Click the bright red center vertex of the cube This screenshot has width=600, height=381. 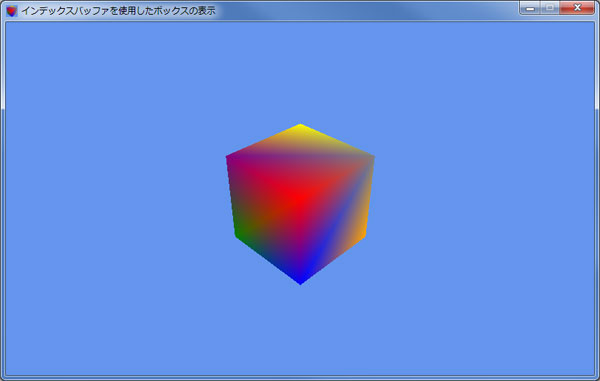[301, 198]
